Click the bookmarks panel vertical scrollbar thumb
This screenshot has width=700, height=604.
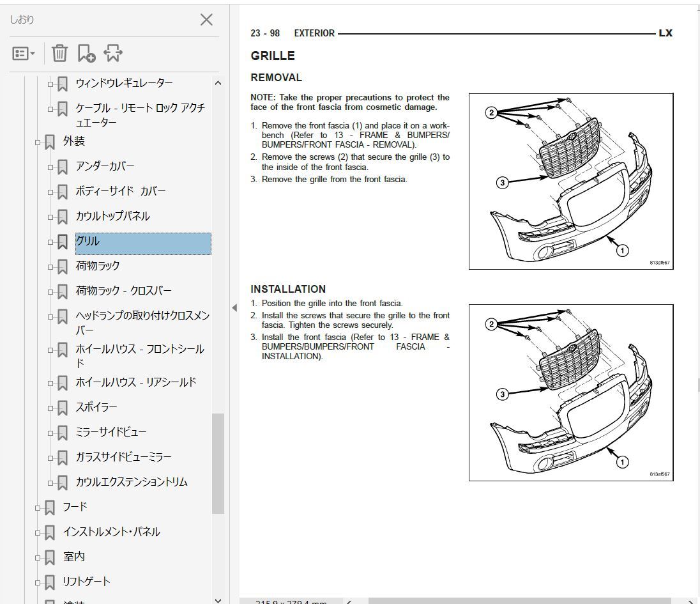pyautogui.click(x=218, y=464)
